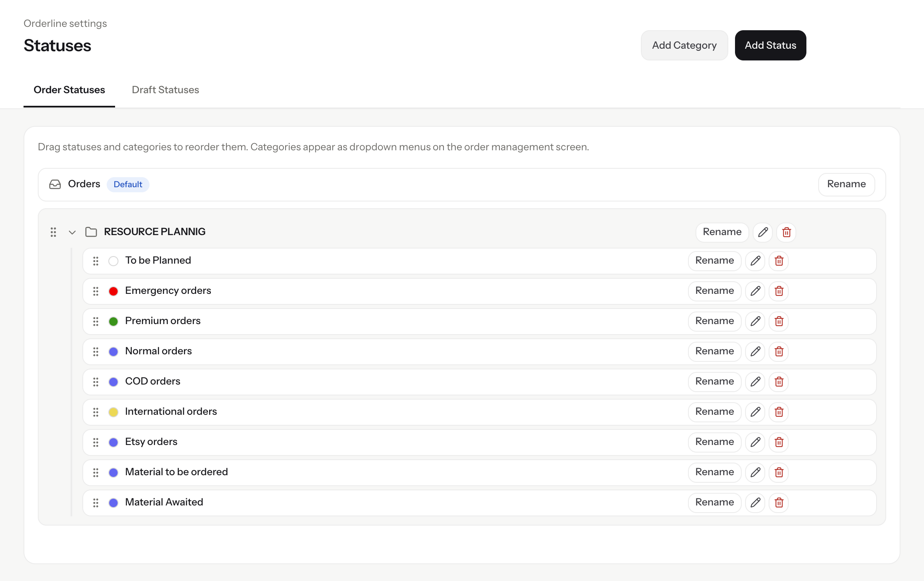The image size is (924, 581).
Task: Click the green color dot of Premium orders
Action: click(113, 322)
